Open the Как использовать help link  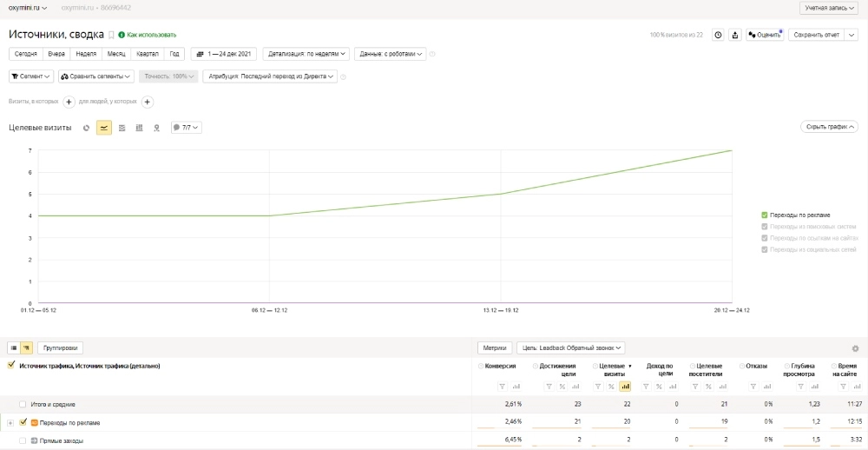(148, 35)
